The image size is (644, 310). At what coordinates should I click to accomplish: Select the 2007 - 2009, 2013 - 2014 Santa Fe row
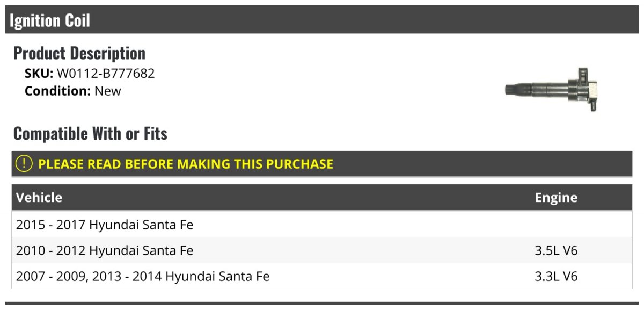[x=143, y=277]
